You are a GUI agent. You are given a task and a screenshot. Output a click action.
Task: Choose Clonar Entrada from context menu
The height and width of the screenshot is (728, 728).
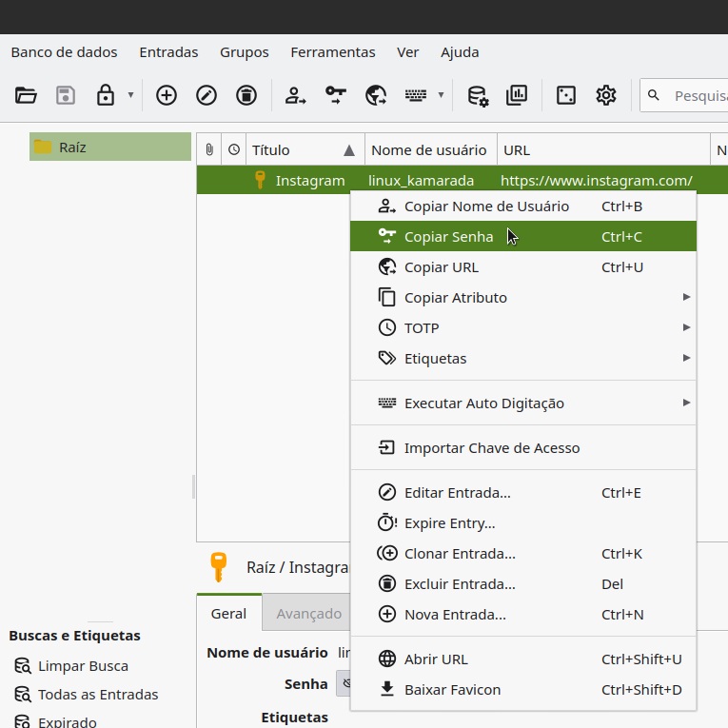click(x=523, y=554)
